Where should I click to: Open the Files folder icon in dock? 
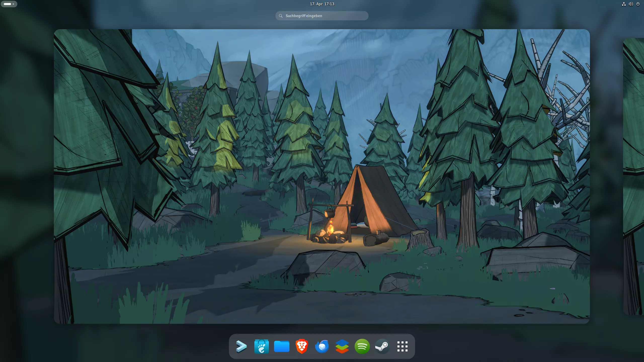pos(281,346)
